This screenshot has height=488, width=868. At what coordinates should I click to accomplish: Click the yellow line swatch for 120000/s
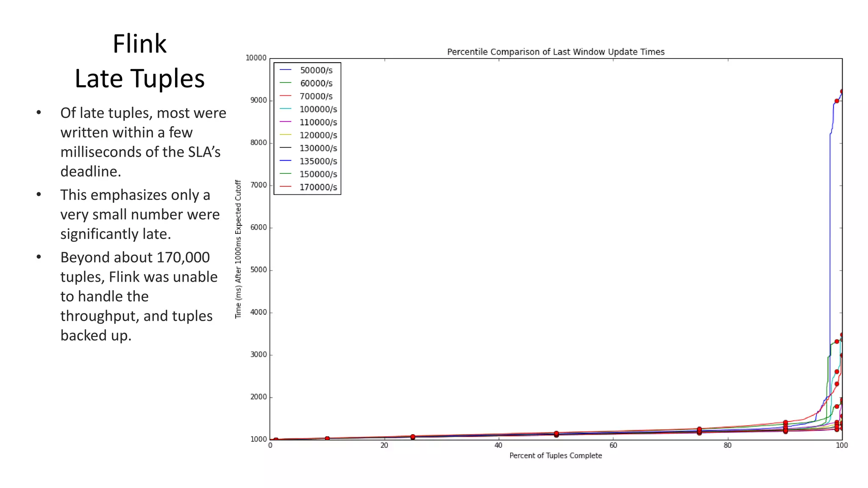[x=286, y=135]
